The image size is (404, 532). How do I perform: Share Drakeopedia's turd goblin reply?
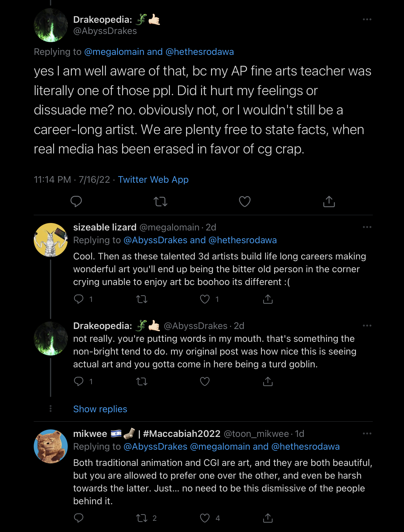[x=268, y=381]
